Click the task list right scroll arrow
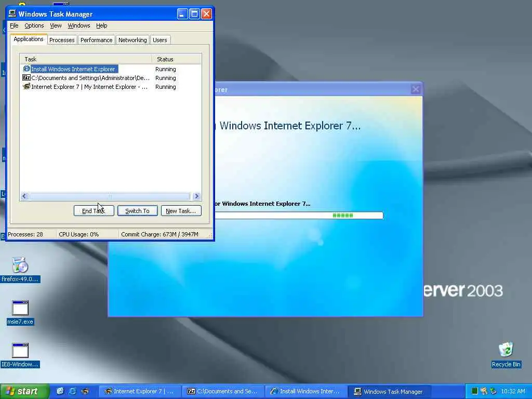Image resolution: width=532 pixels, height=399 pixels. click(x=196, y=196)
